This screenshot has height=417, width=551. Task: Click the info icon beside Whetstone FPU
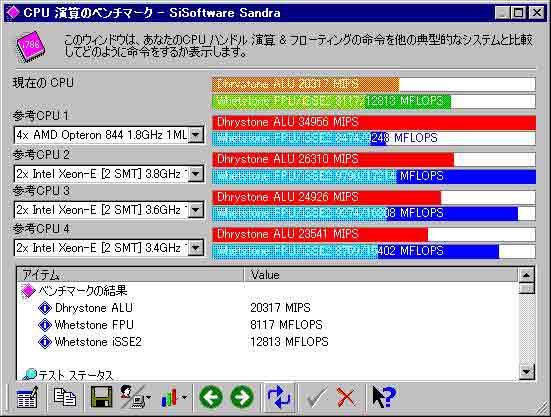coord(45,325)
